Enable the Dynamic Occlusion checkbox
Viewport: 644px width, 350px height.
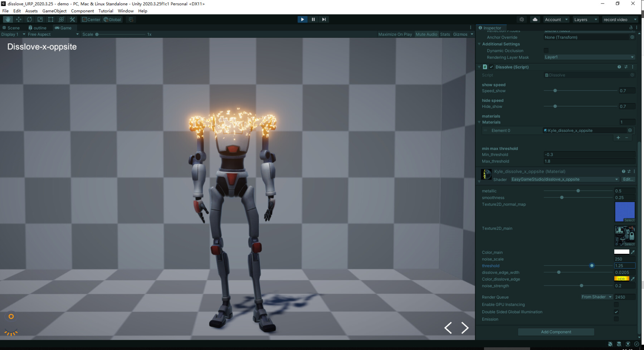546,50
